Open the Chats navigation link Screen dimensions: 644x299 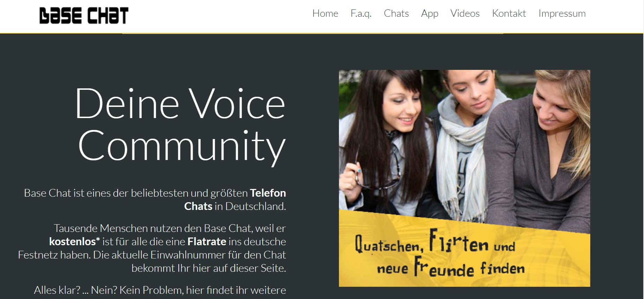396,13
